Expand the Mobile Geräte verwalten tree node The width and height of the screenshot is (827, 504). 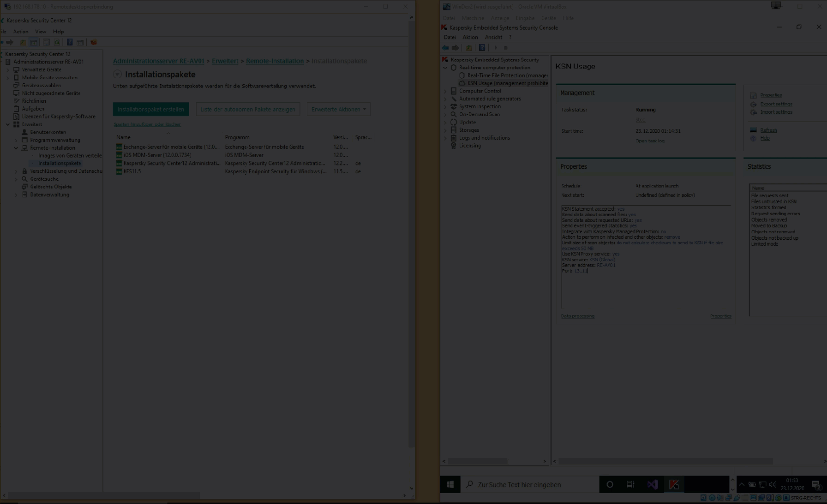pos(8,78)
